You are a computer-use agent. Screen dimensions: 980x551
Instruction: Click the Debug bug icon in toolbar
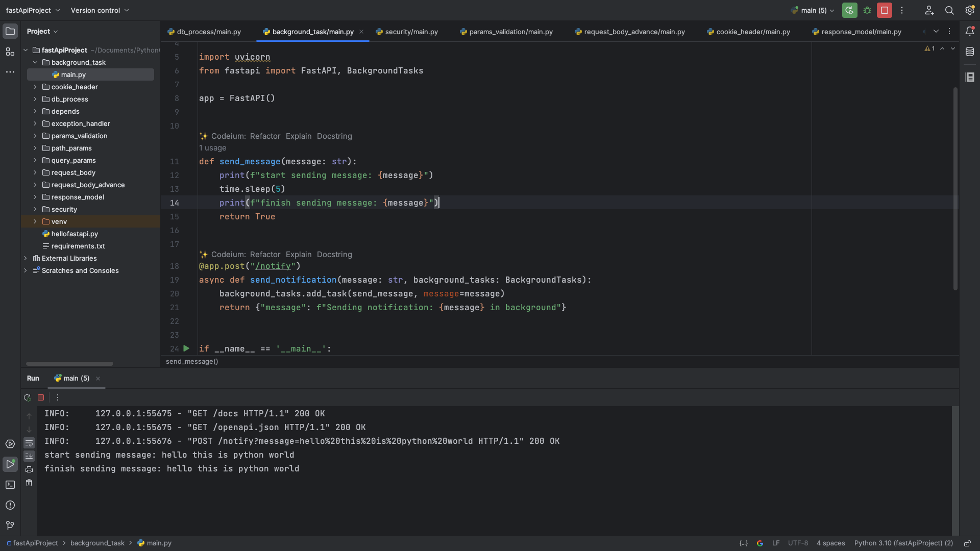click(x=867, y=10)
